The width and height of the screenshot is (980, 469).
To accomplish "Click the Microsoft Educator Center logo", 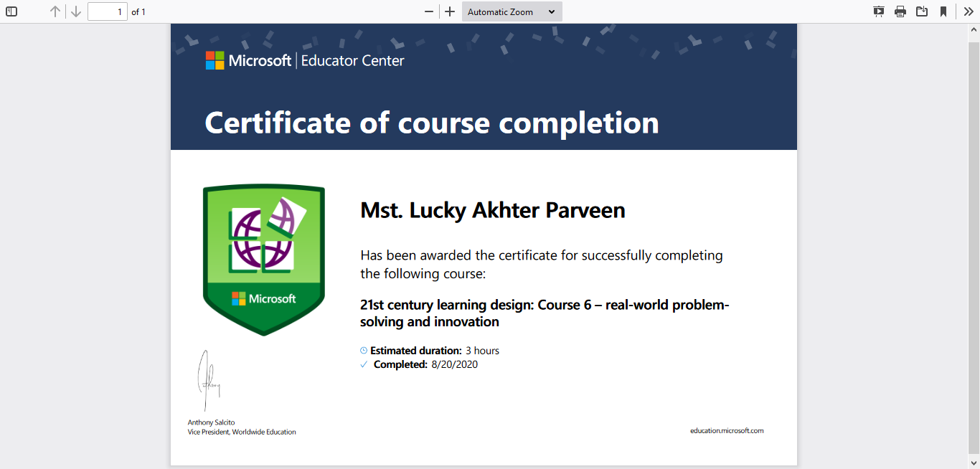I will 305,61.
